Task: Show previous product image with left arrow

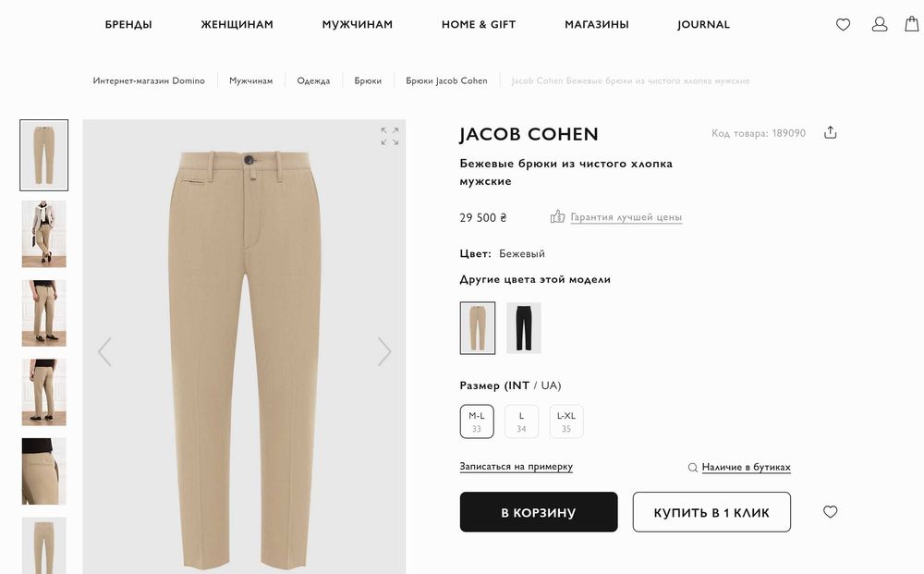Action: [105, 351]
